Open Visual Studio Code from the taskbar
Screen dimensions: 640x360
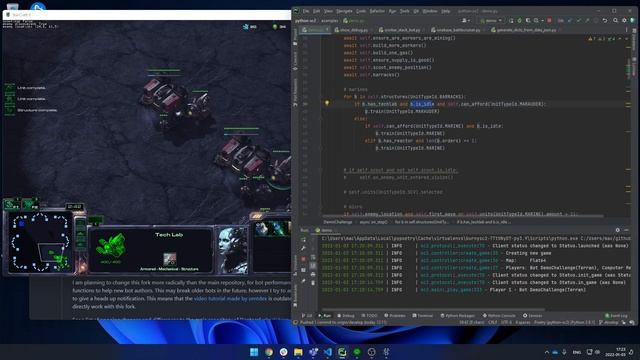pyautogui.click(x=328, y=352)
